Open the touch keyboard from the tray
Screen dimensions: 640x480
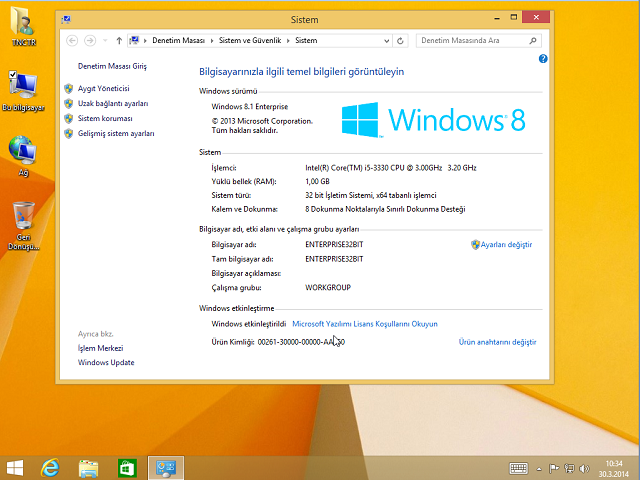[x=518, y=468]
